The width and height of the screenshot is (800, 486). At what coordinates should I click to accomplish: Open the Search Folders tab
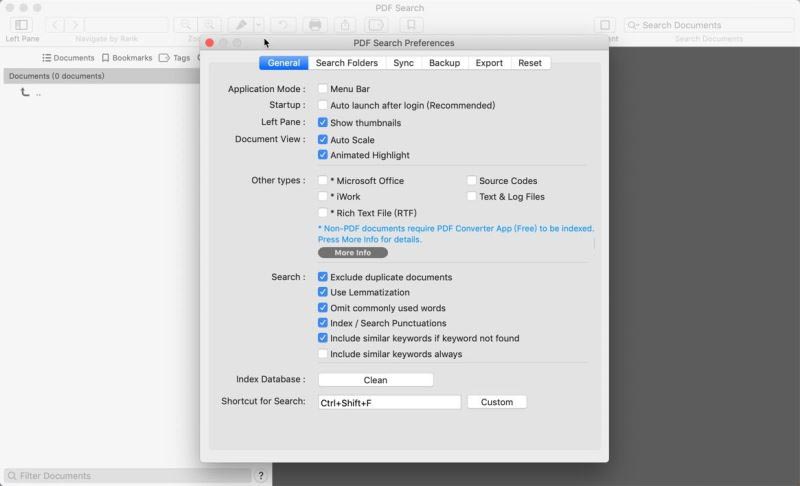point(347,63)
